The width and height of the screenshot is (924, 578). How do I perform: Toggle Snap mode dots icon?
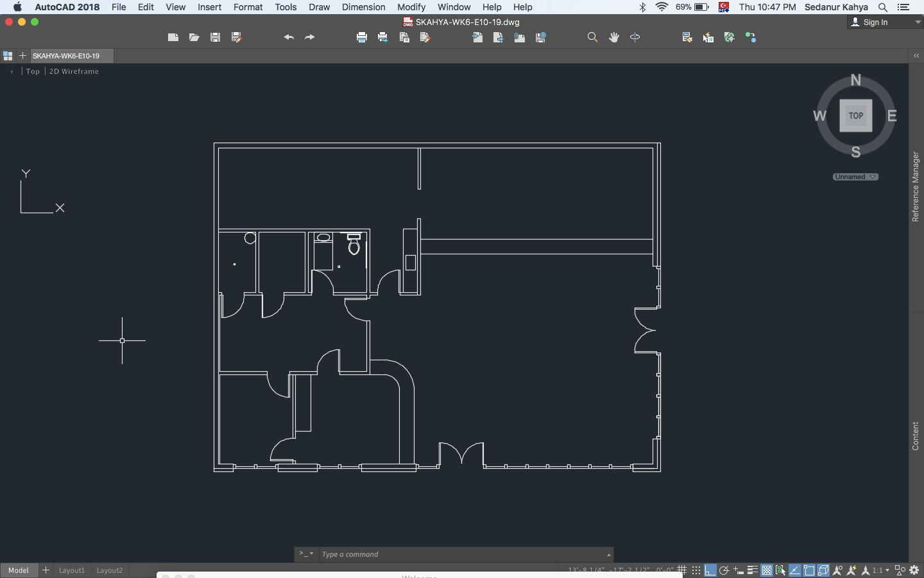[x=696, y=570]
